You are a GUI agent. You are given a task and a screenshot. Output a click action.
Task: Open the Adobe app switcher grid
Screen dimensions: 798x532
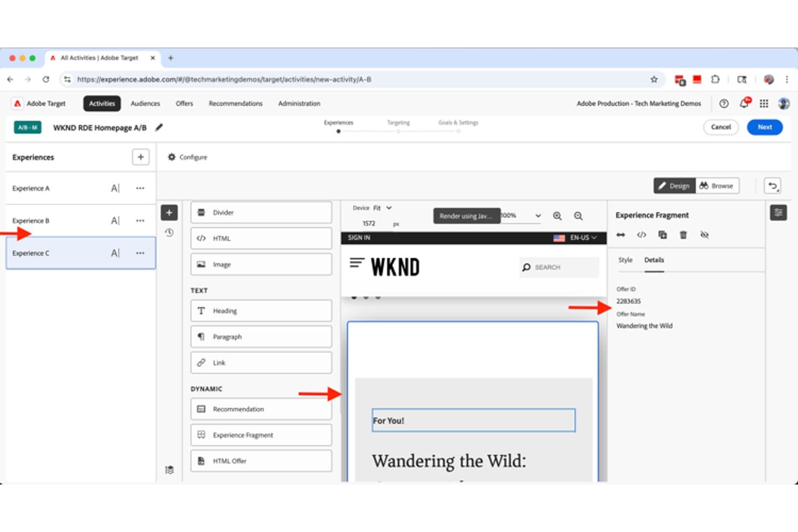click(764, 103)
